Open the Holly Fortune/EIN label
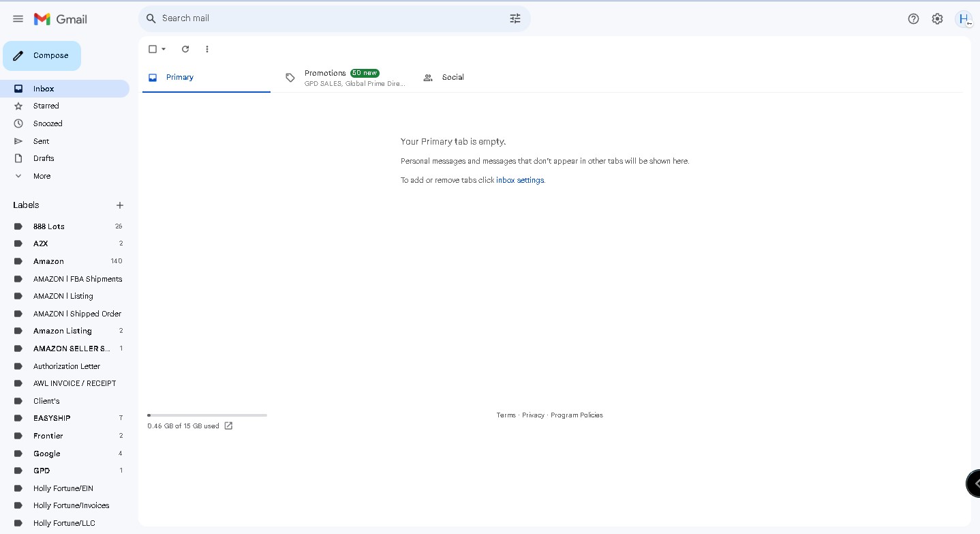The width and height of the screenshot is (980, 534). pos(65,488)
